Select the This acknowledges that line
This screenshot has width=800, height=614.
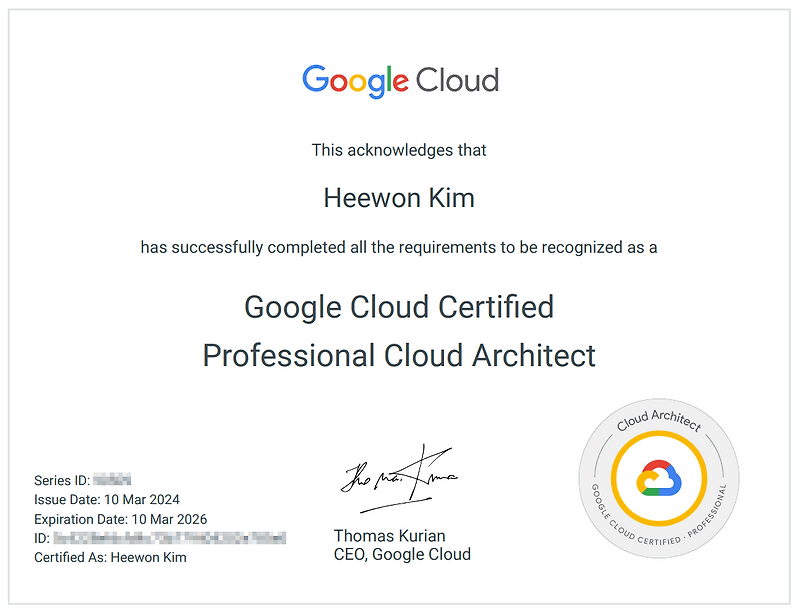tap(400, 149)
